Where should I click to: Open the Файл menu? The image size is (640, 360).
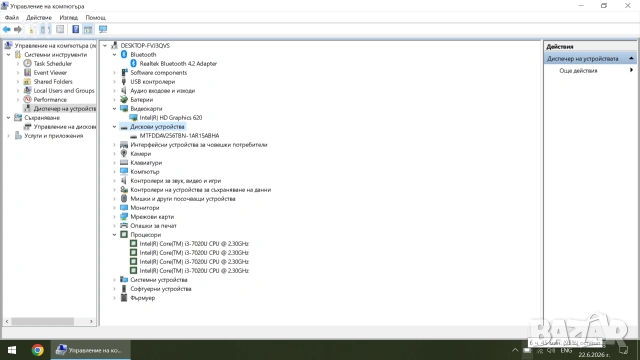coord(12,18)
